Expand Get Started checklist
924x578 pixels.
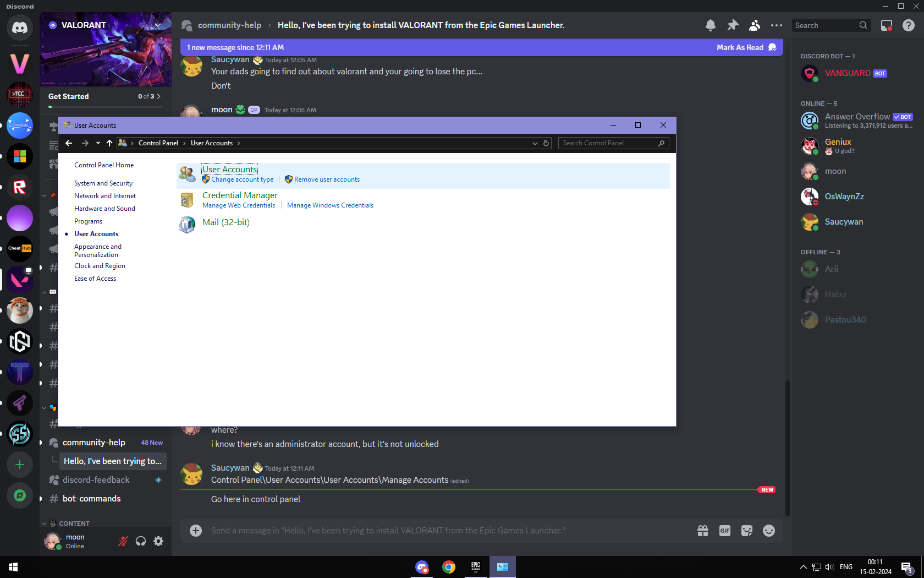105,96
